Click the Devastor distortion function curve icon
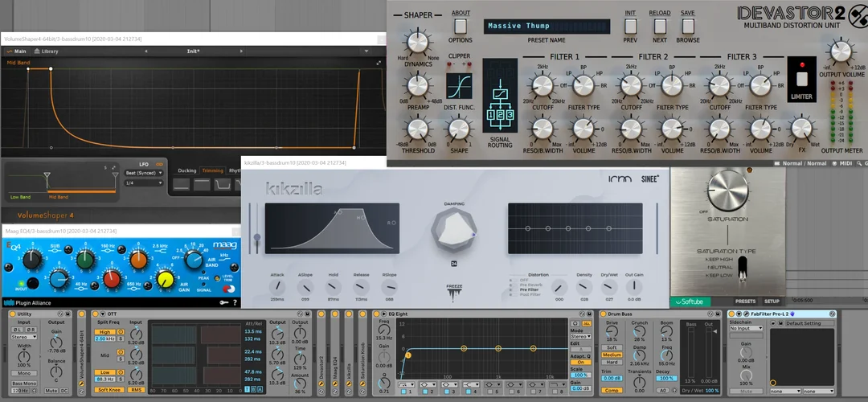This screenshot has height=402, width=868. 459,87
